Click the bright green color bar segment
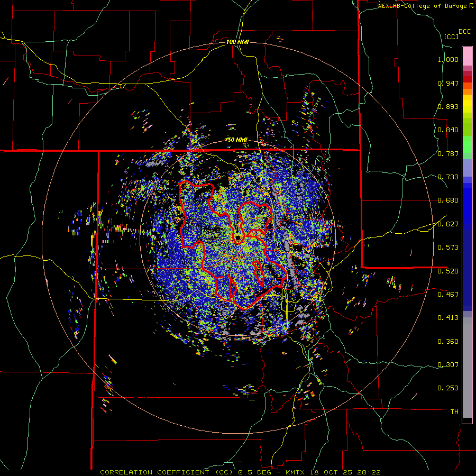 click(x=467, y=144)
